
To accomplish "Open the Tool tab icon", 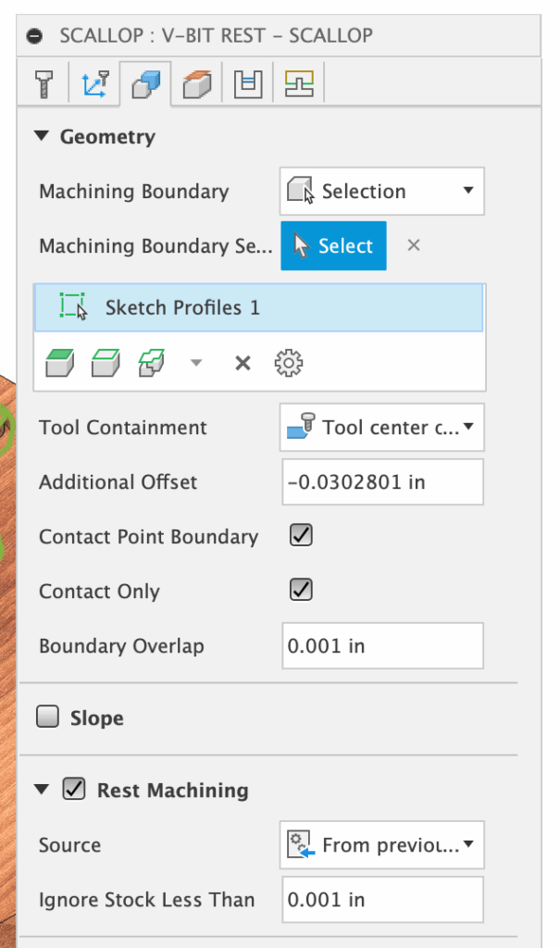I will click(x=44, y=84).
